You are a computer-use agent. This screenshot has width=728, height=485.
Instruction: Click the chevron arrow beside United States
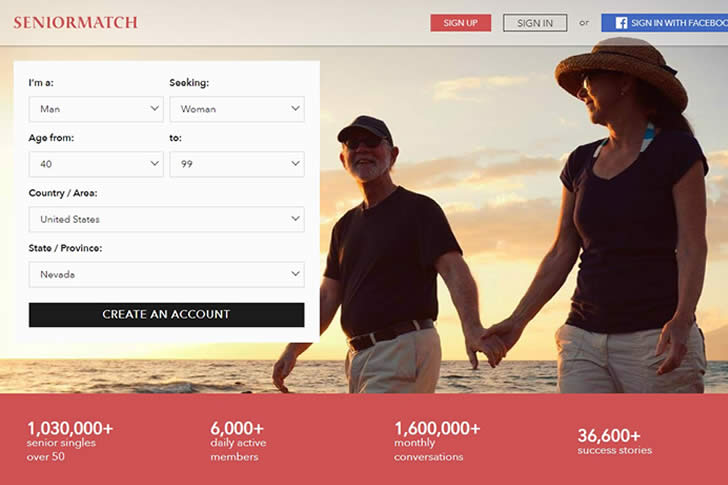point(295,219)
